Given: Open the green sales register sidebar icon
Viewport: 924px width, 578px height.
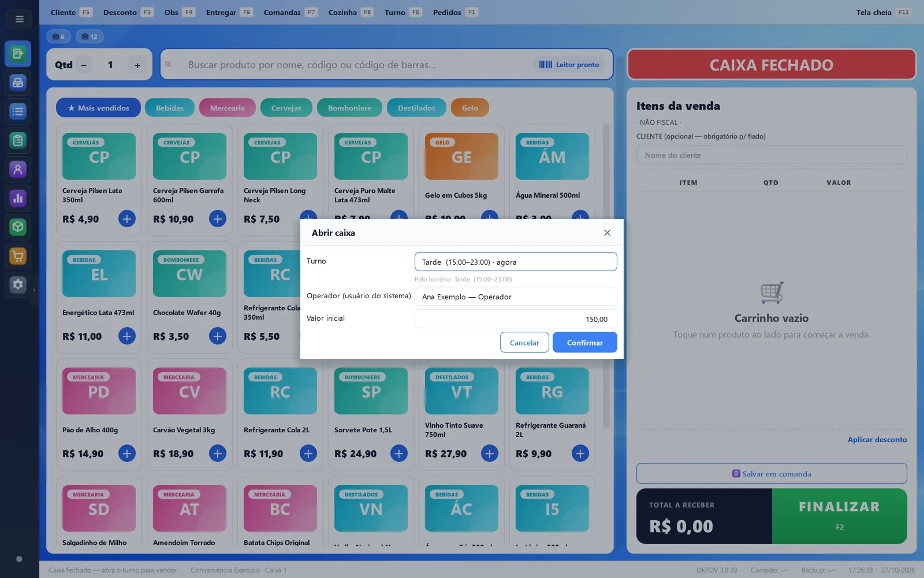Looking at the screenshot, I should pos(18,54).
